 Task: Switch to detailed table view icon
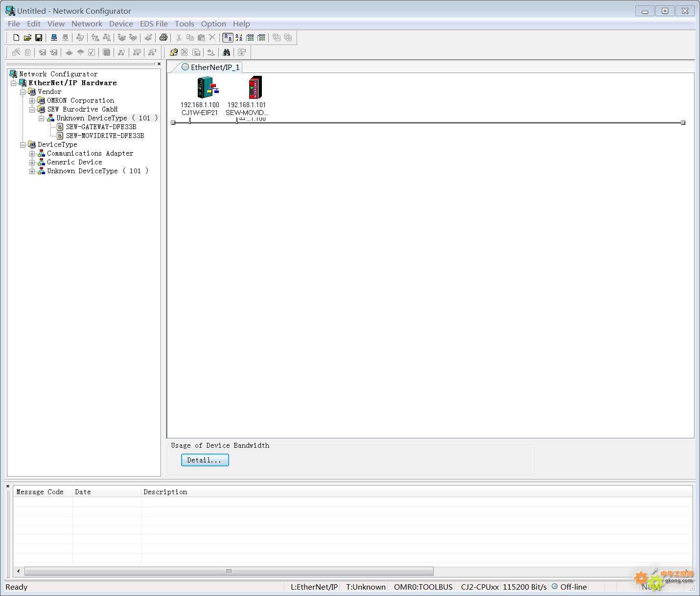coord(250,38)
